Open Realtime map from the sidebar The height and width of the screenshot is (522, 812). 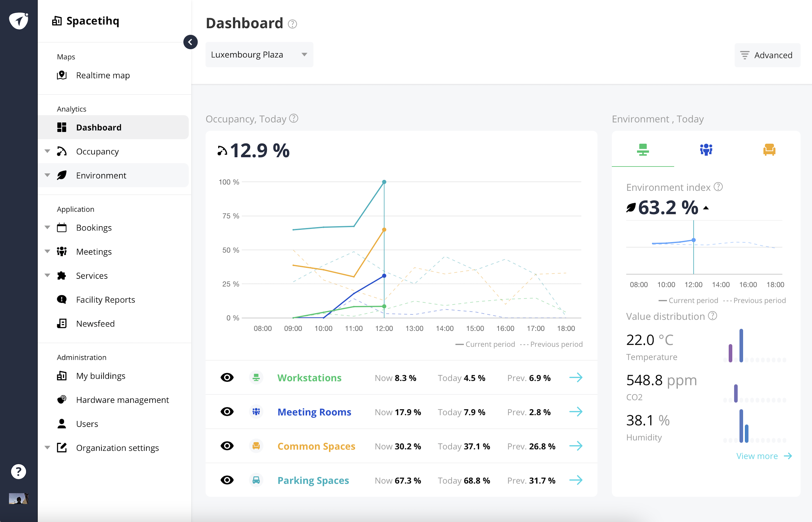103,75
